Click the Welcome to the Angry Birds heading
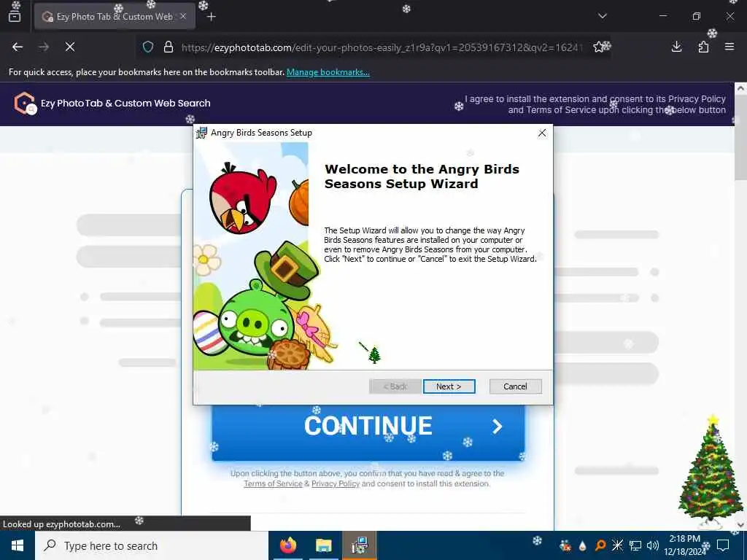This screenshot has height=560, width=747. tap(422, 176)
